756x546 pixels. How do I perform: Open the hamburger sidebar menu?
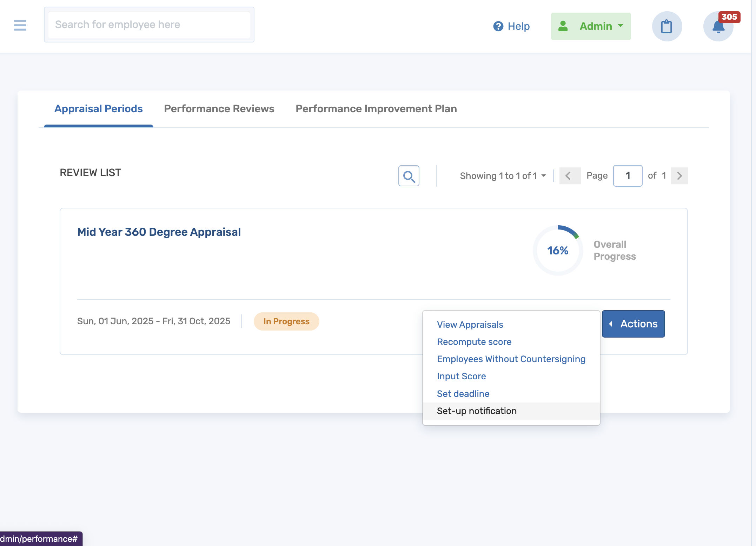20,25
